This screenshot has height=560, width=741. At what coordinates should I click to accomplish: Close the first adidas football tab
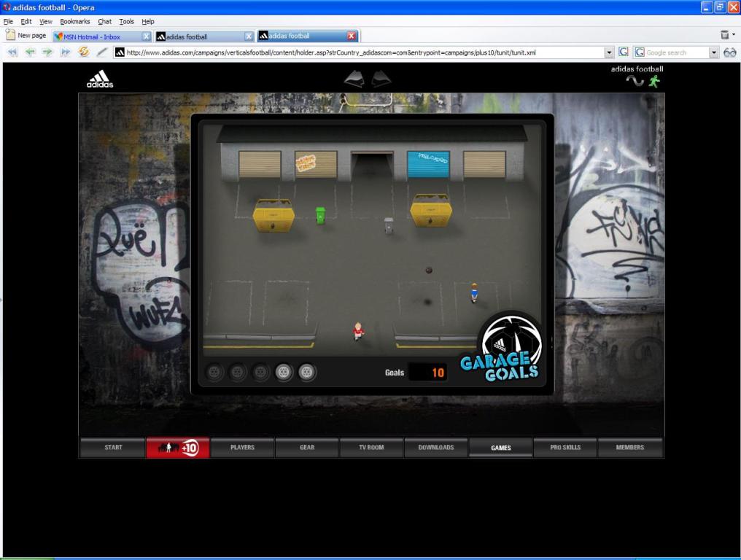pos(249,36)
